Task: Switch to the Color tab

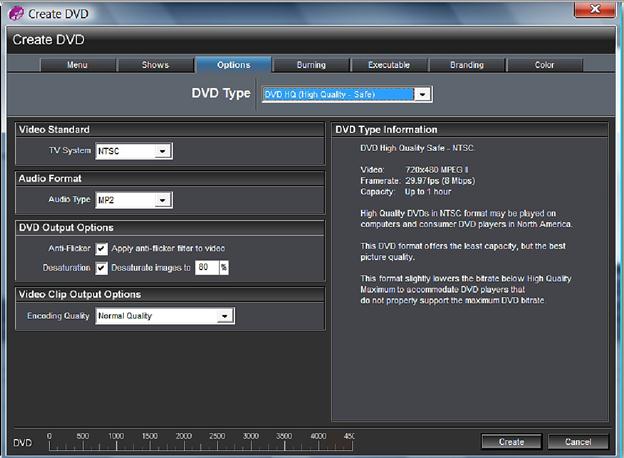Action: click(544, 65)
